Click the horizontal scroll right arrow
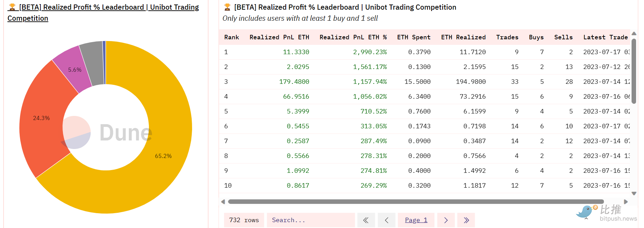The height and width of the screenshot is (228, 644). 626,202
